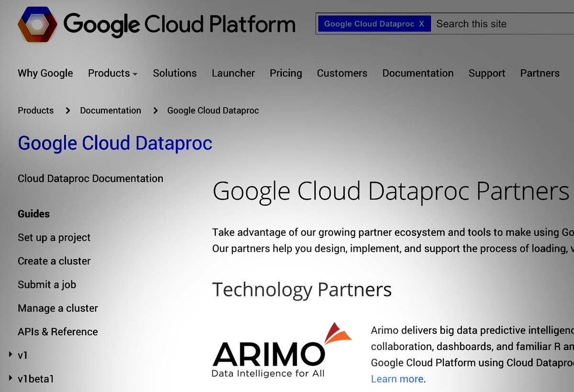Expand the v1 tree arrow

(x=11, y=355)
